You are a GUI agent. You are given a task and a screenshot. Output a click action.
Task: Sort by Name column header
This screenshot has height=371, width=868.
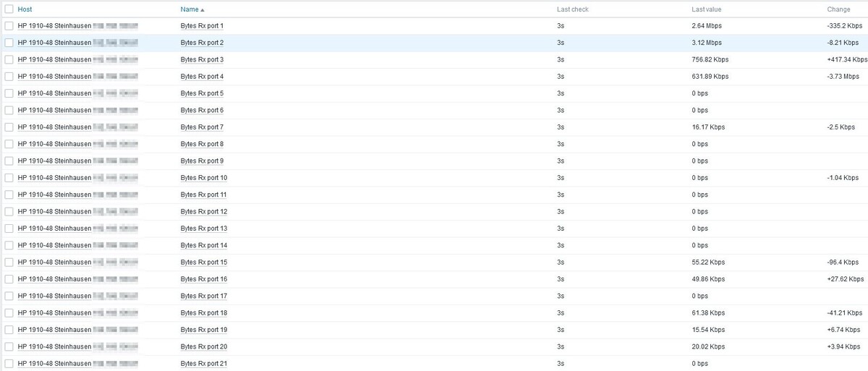click(189, 9)
